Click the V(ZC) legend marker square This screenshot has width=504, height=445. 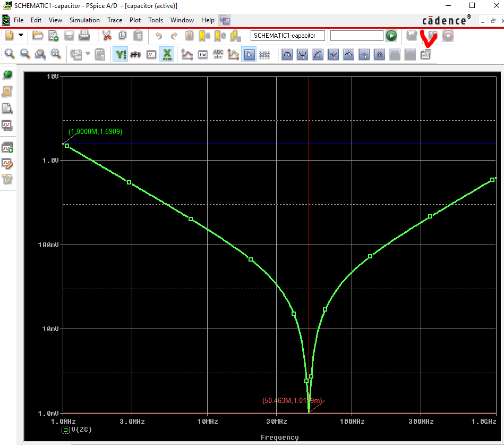pos(65,430)
